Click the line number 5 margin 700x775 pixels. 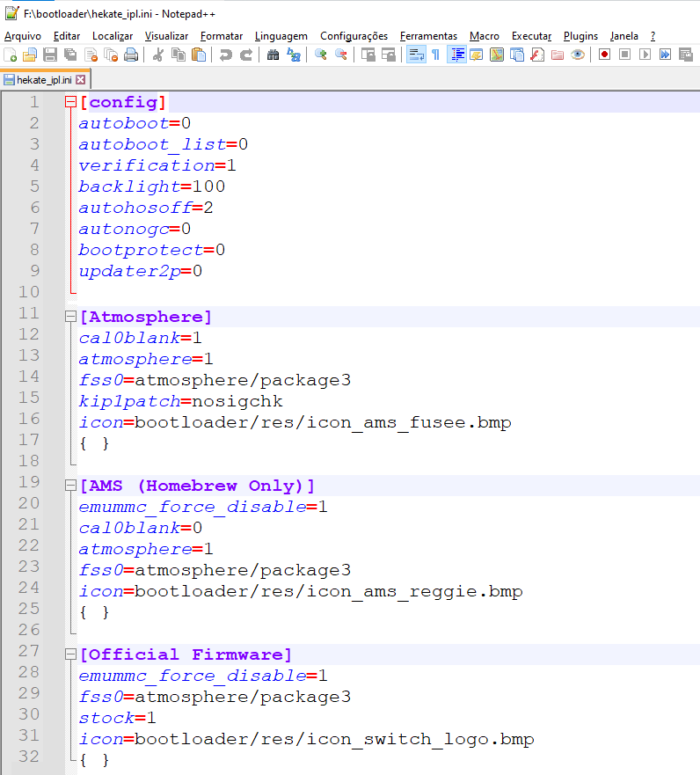pyautogui.click(x=34, y=186)
